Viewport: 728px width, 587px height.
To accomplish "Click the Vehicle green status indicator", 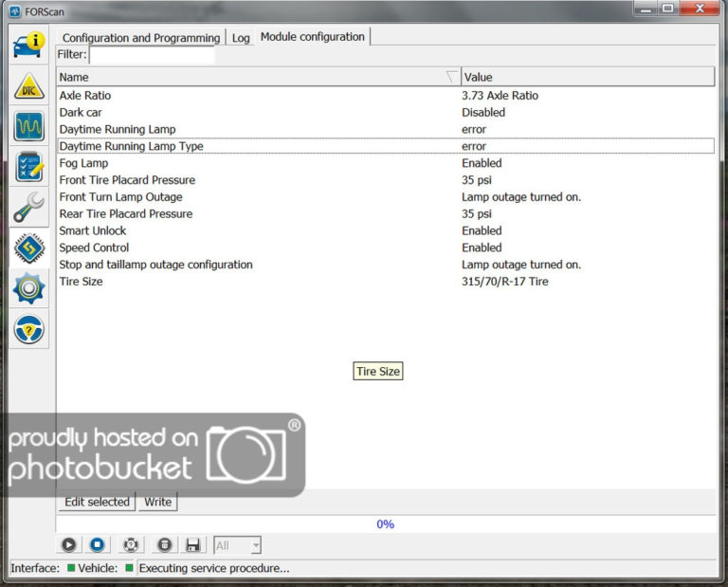I will [x=130, y=567].
